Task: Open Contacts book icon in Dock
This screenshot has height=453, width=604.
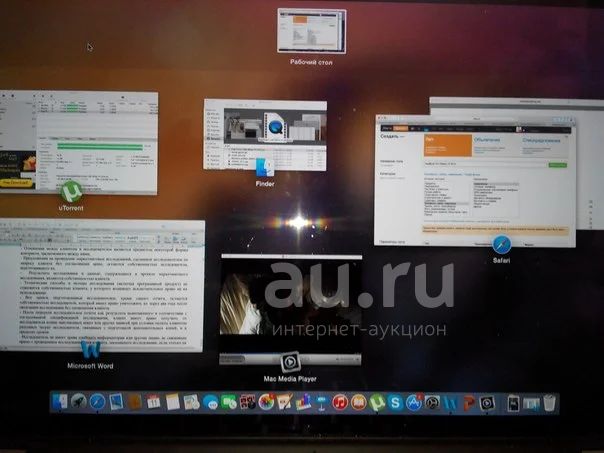Action: pyautogui.click(x=134, y=402)
